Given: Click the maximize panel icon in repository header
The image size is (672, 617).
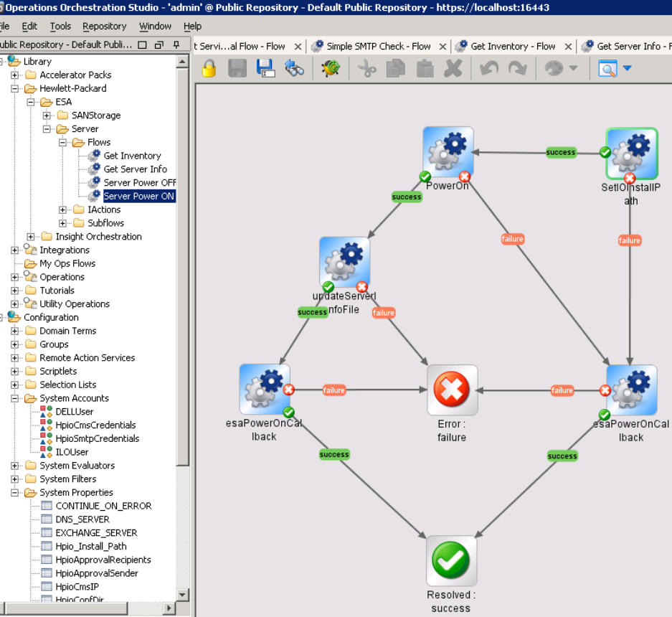Looking at the screenshot, I should 142,44.
